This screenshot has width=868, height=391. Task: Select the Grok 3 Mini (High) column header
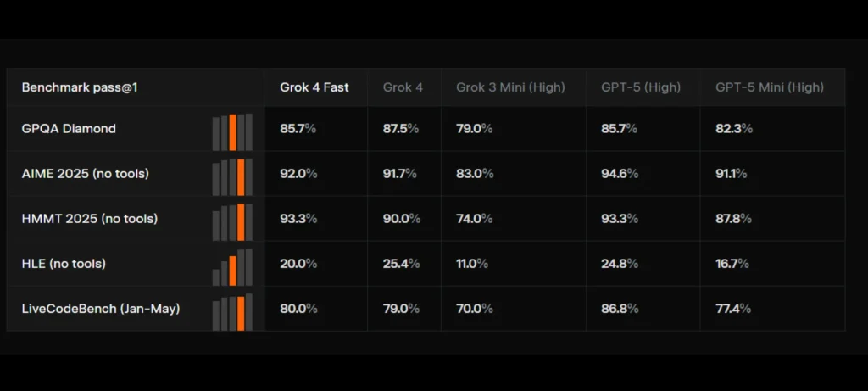510,87
